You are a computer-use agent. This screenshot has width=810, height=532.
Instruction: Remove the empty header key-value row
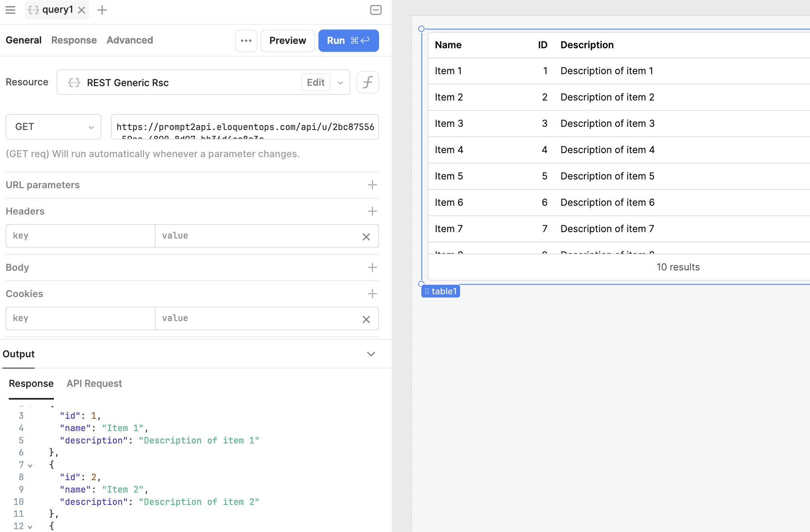point(366,237)
